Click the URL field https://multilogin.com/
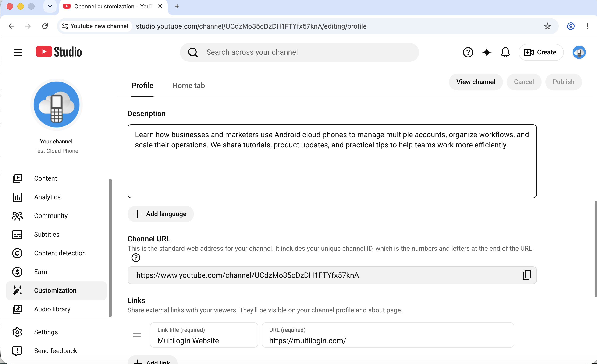The image size is (597, 364). pyautogui.click(x=388, y=335)
